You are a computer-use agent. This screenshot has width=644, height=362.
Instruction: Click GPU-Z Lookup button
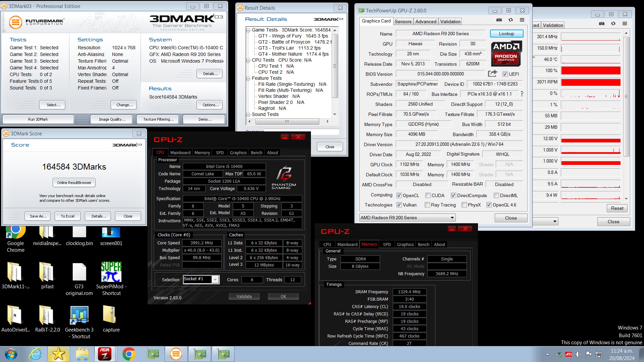click(506, 34)
